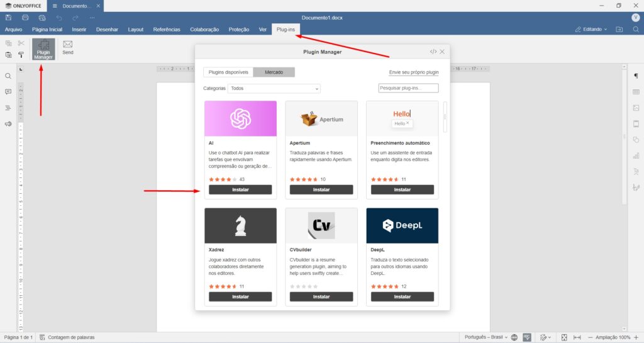Open the Inserir ribbon tab
This screenshot has width=644, height=343.
coord(79,30)
